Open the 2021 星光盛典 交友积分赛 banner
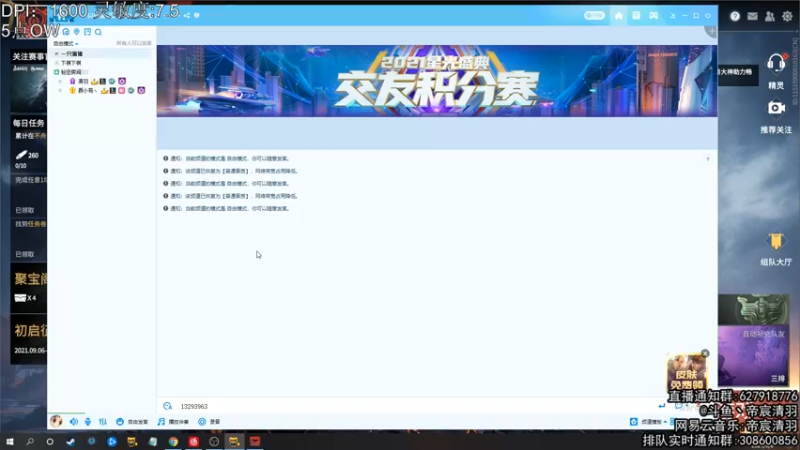The image size is (800, 450). click(437, 81)
